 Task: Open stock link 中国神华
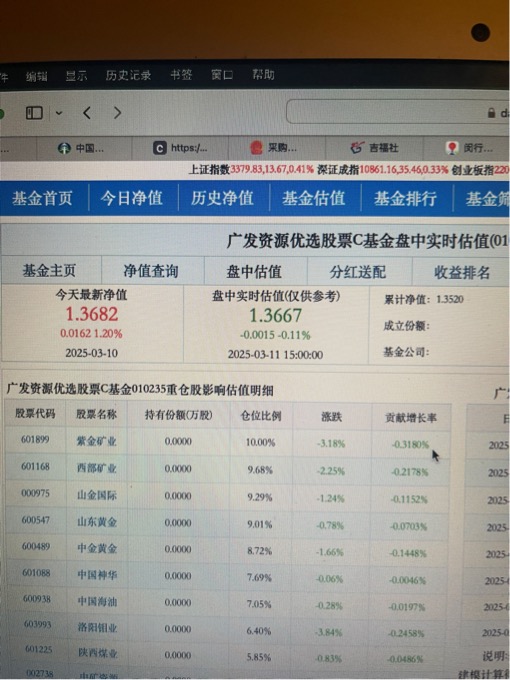coord(97,575)
